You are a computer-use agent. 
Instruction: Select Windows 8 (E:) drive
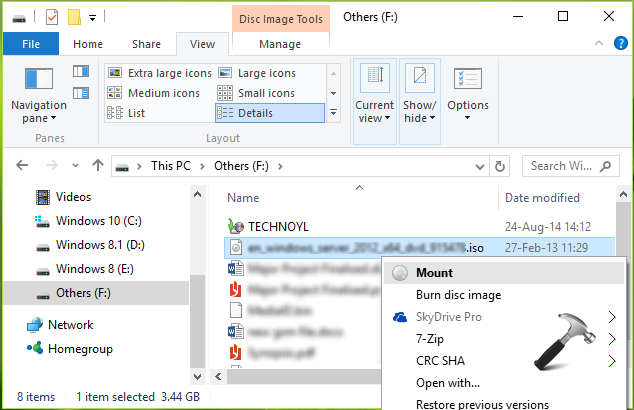[x=96, y=268]
